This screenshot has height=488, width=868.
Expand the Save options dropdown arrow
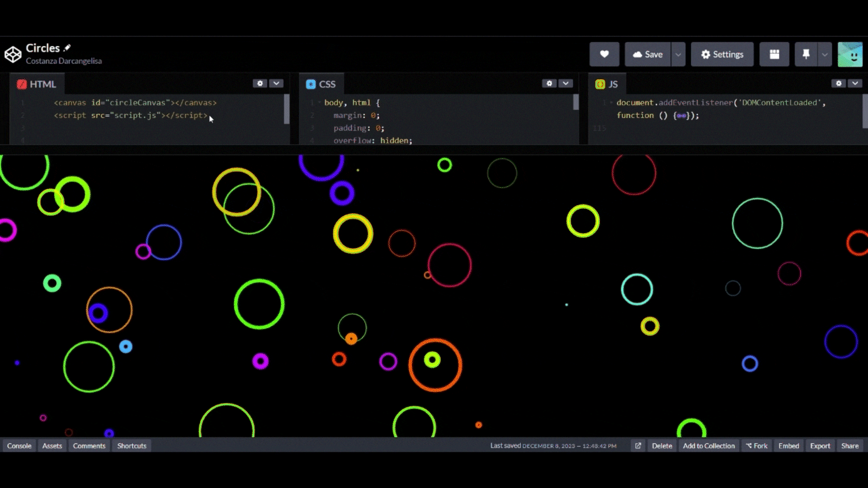678,54
